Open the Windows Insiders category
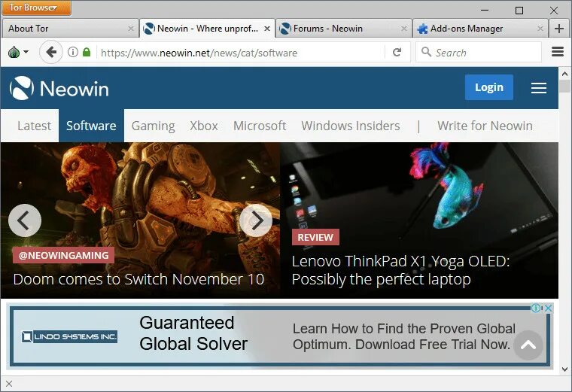This screenshot has width=572, height=392. click(351, 126)
